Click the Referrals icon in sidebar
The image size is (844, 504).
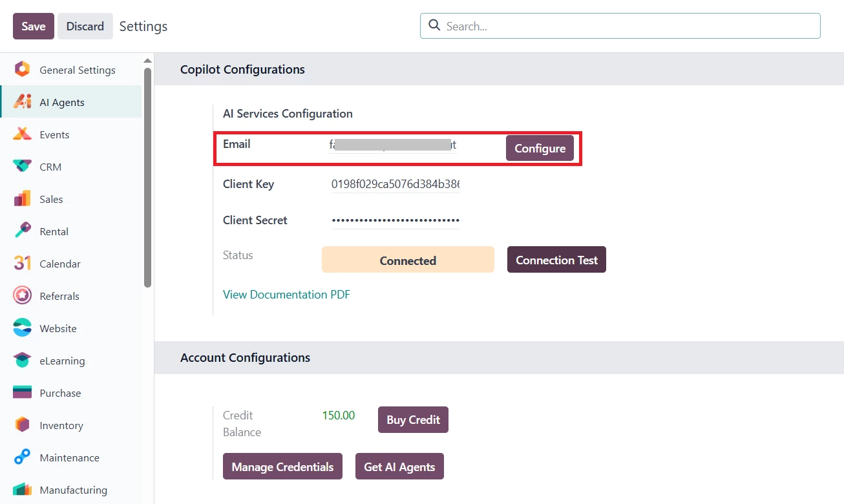point(22,296)
